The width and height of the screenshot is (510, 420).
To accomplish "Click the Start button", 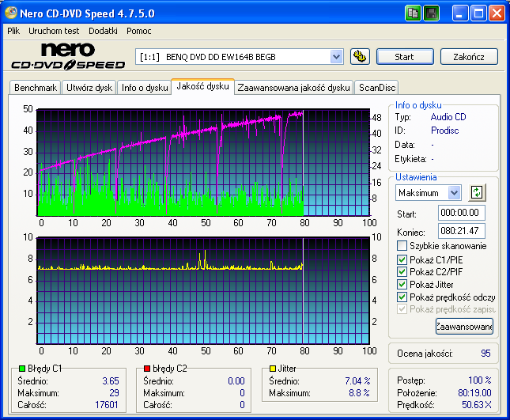I will pyautogui.click(x=405, y=57).
